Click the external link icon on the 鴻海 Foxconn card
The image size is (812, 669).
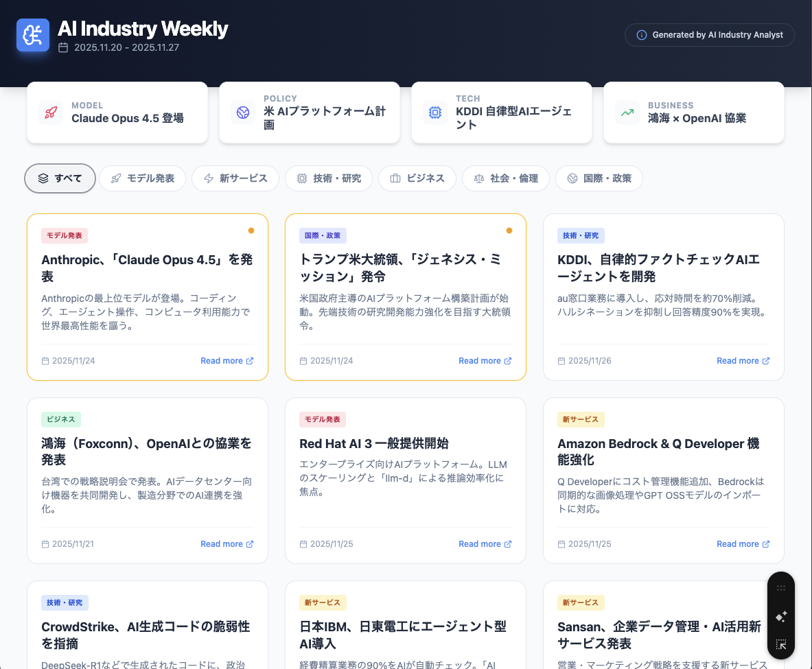point(250,544)
